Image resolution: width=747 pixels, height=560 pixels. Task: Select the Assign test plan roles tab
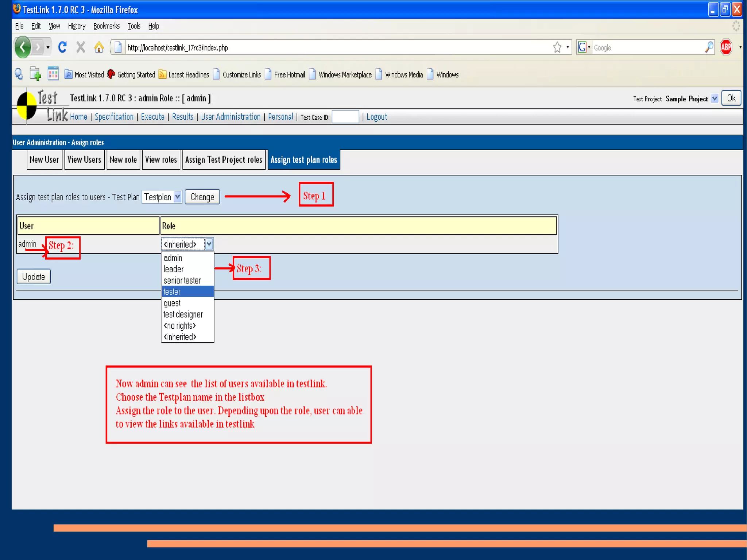pyautogui.click(x=304, y=160)
